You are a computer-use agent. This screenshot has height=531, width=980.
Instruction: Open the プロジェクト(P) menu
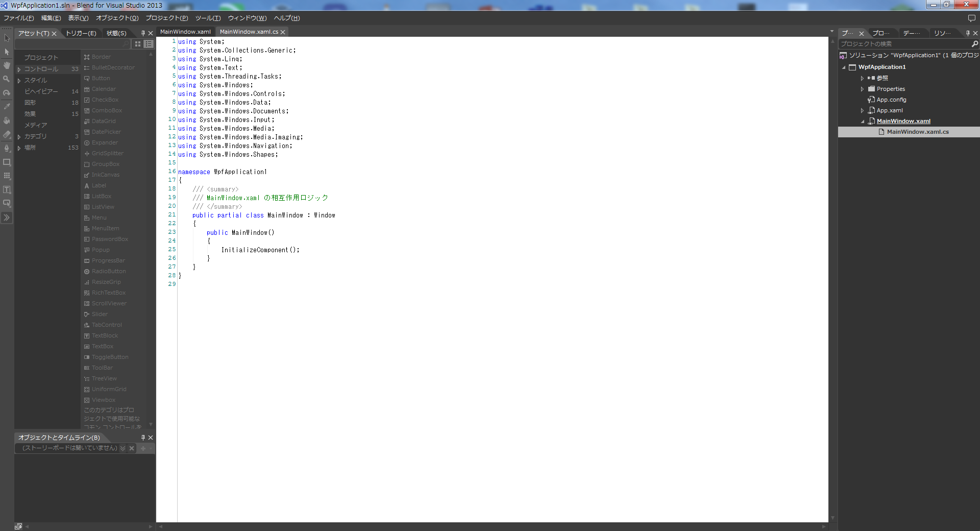167,18
